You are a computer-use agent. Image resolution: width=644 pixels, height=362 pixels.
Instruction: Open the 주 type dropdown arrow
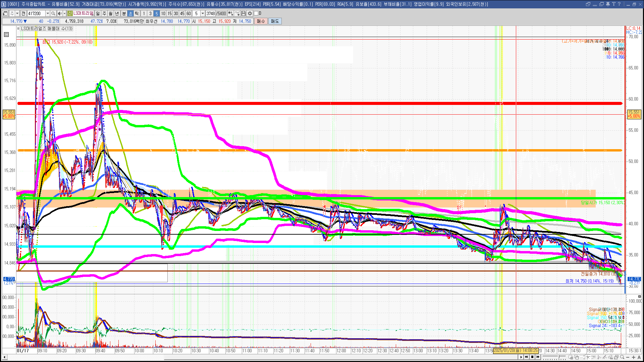[x=17, y=13]
